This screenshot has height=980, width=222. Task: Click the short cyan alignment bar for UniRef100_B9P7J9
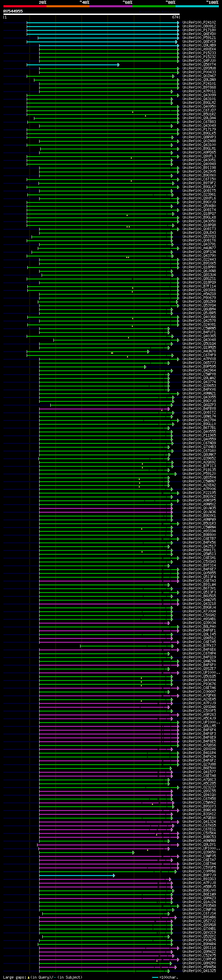[77, 875]
